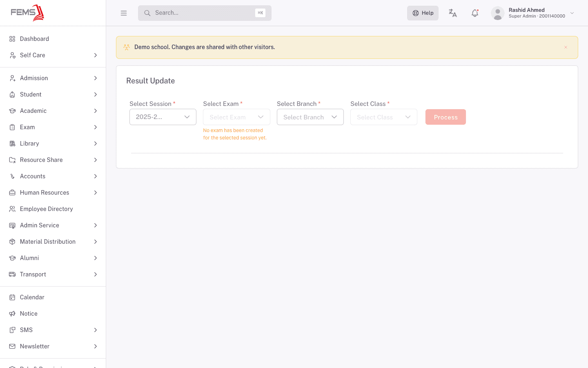The height and width of the screenshot is (368, 588).
Task: Open the Select Session dropdown
Action: [x=163, y=117]
